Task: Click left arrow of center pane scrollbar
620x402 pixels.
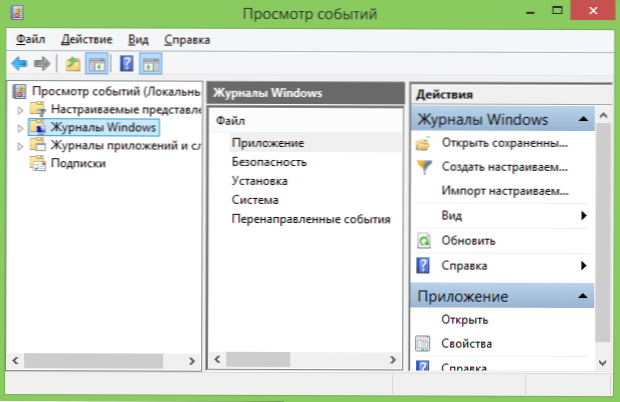Action: 217,359
